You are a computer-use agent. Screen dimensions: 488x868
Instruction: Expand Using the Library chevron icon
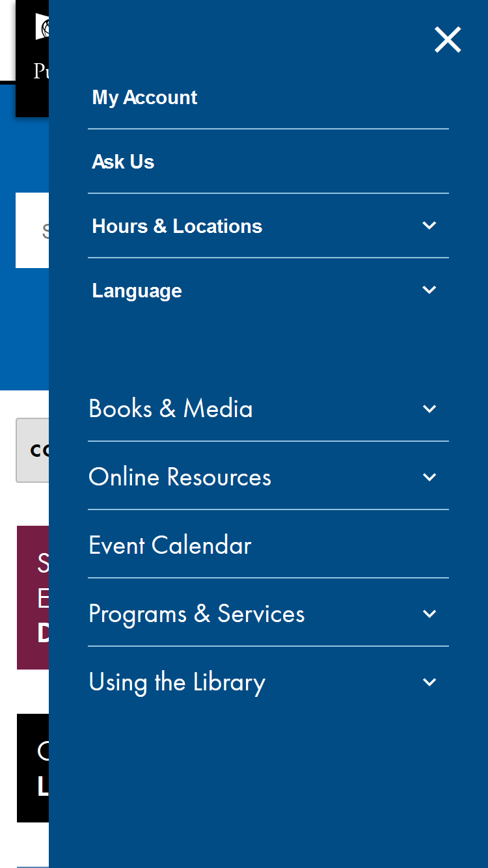429,683
